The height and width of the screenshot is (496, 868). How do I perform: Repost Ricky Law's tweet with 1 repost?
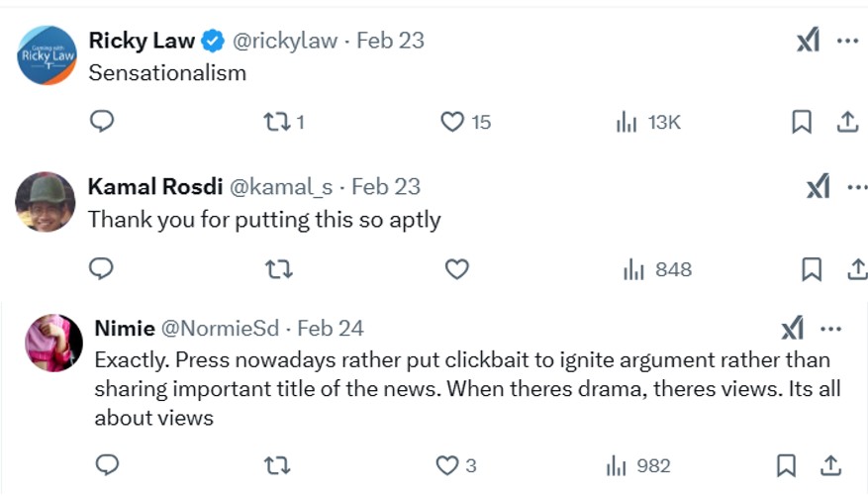click(284, 122)
